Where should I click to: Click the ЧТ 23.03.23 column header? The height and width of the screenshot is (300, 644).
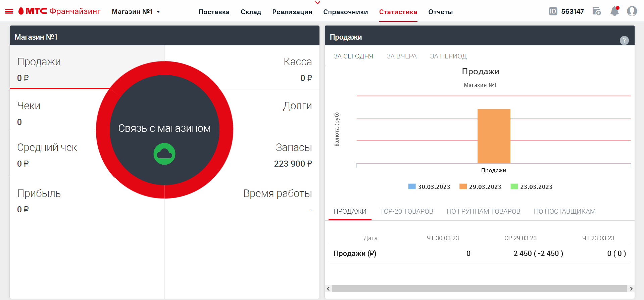click(598, 238)
